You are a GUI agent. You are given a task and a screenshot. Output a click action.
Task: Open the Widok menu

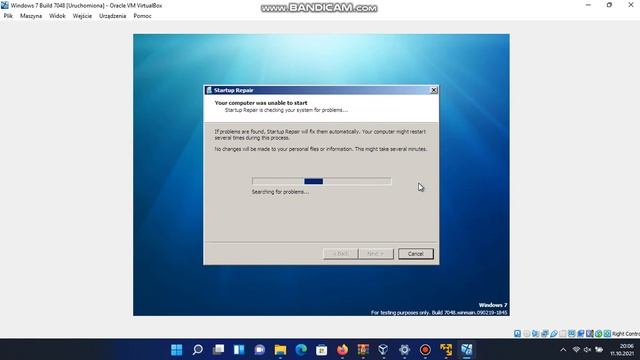coord(57,16)
